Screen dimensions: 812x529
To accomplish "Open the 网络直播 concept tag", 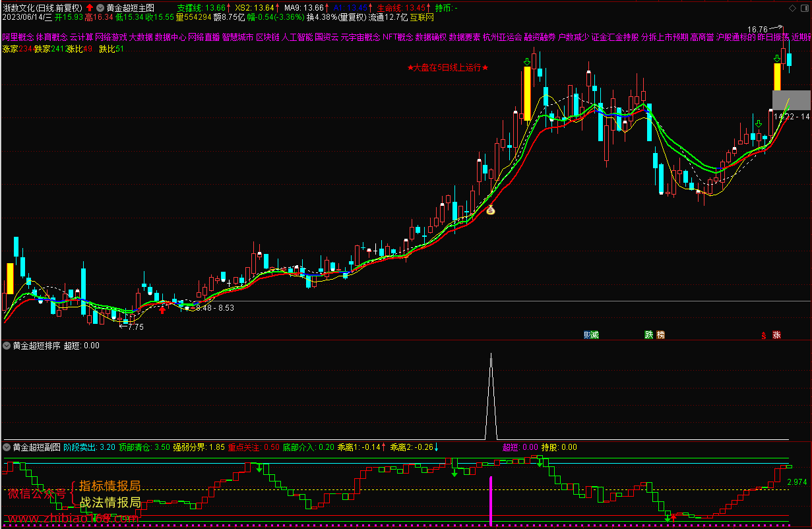I will point(204,37).
